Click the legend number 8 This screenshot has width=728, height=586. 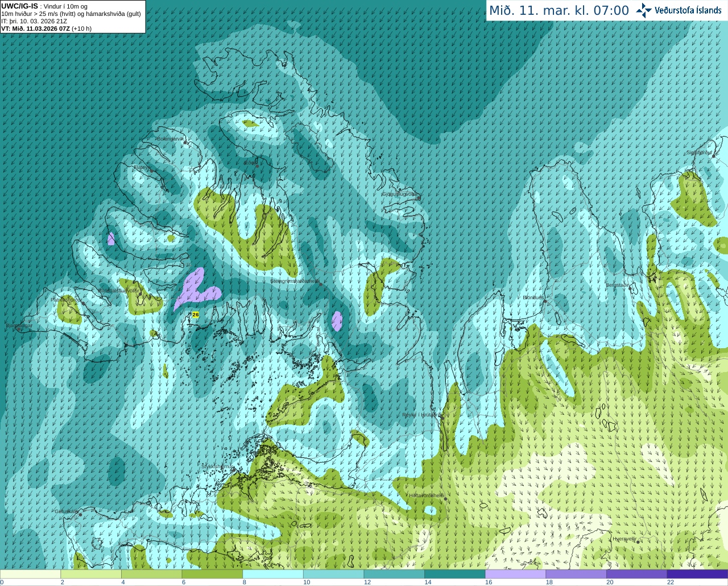coord(245,582)
